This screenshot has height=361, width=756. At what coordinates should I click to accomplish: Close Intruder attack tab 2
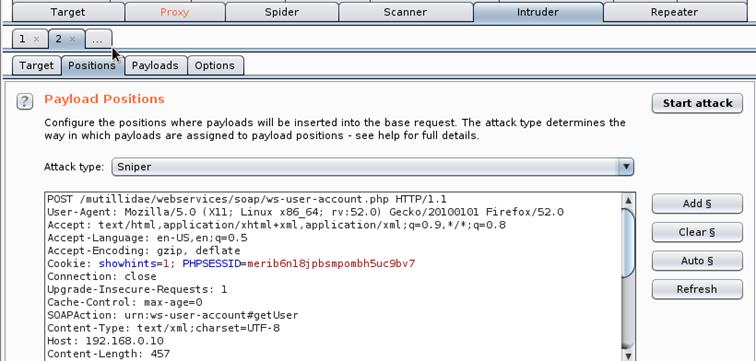click(x=72, y=40)
